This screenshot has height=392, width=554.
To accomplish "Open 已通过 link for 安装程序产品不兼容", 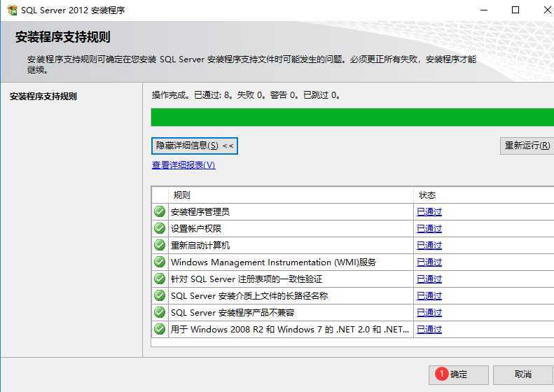I will [x=429, y=312].
